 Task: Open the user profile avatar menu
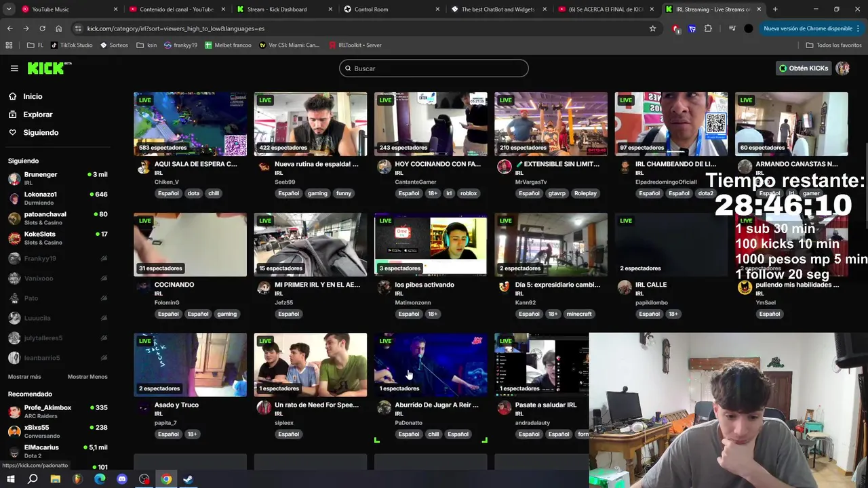843,68
